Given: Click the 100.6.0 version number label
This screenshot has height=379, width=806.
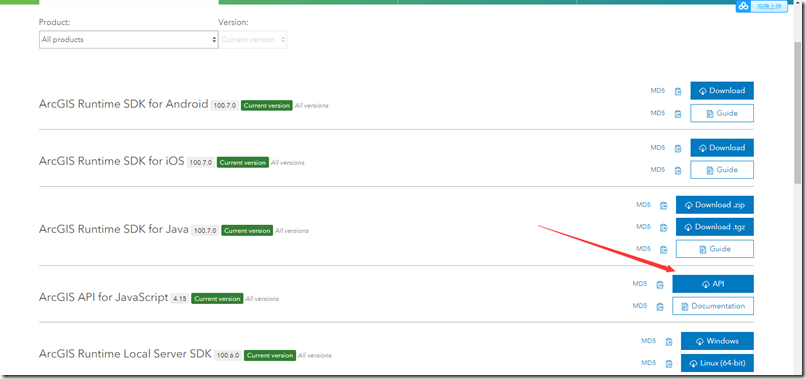Looking at the screenshot, I should tap(228, 355).
